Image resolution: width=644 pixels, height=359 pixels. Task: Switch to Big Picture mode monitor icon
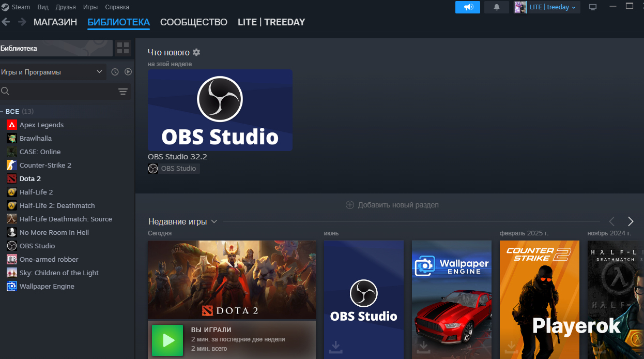click(x=593, y=7)
